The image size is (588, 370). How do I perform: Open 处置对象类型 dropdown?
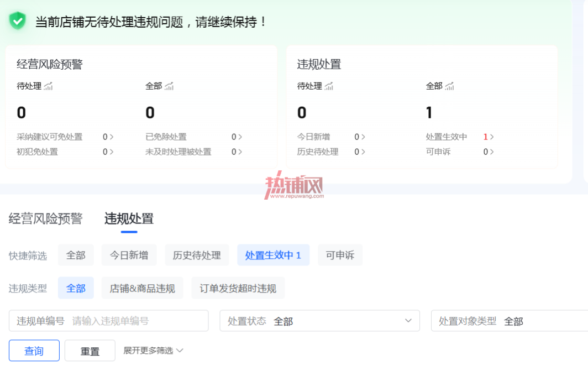[510, 321]
